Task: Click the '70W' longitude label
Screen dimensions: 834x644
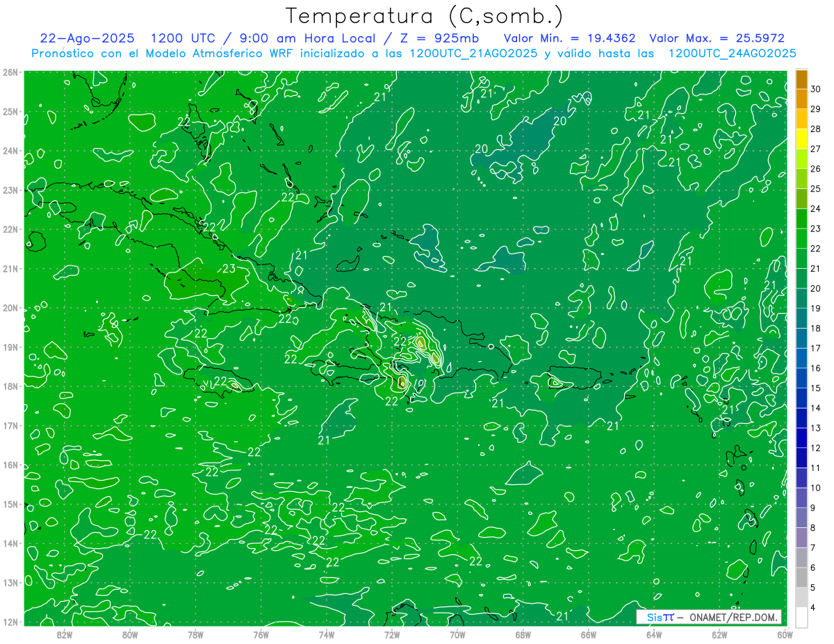Action: 457,634
